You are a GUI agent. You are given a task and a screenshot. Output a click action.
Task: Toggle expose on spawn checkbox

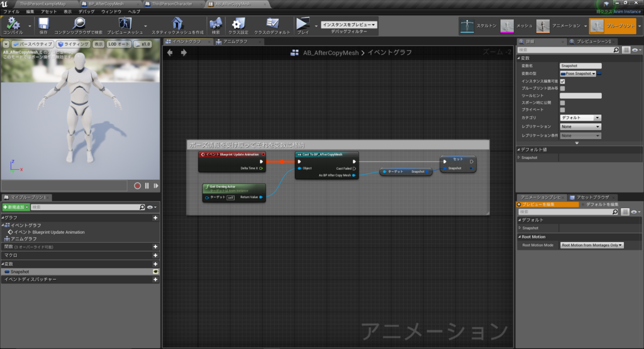point(563,102)
